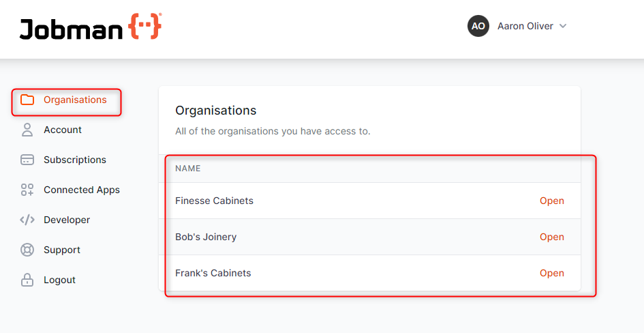Open the Bob's Joinery organisation

click(x=551, y=237)
